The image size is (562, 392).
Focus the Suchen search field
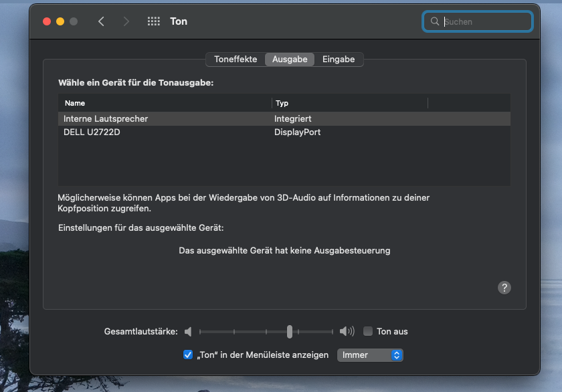pos(485,21)
